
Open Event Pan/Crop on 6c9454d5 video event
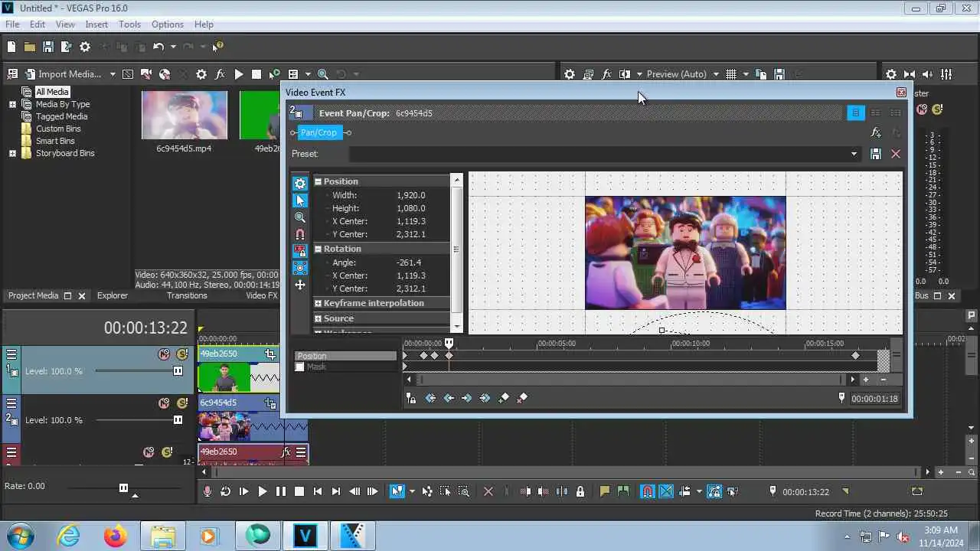(270, 403)
